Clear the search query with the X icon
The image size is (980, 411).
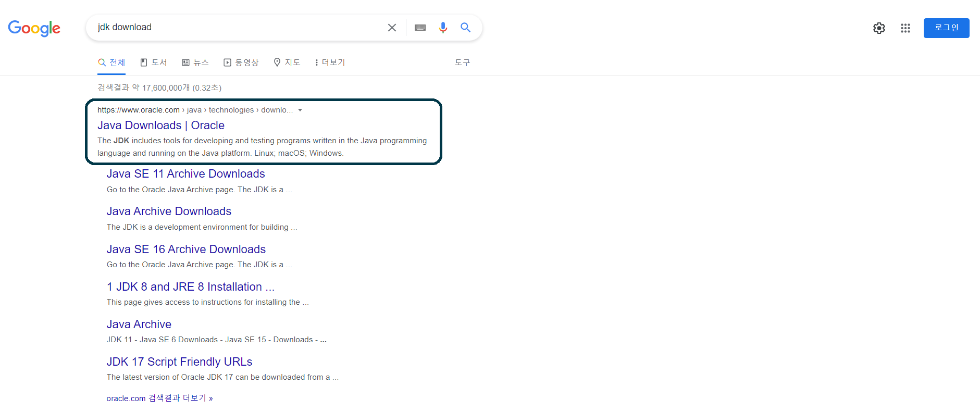[x=392, y=28]
